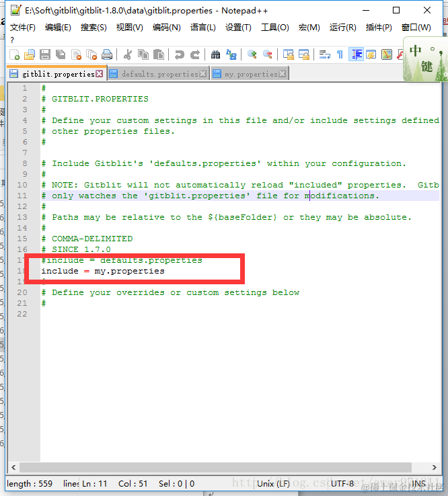Open Find with the binoculars icon
This screenshot has height=496, width=448.
point(216,54)
